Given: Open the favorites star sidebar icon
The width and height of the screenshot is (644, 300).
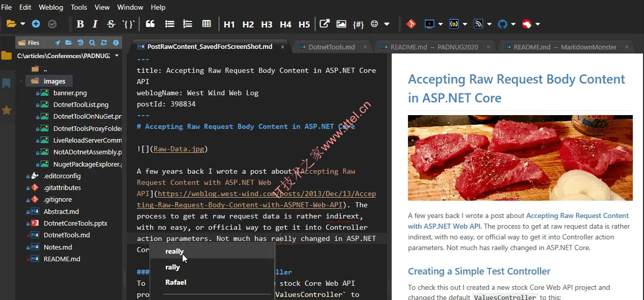Looking at the screenshot, I should [7, 110].
